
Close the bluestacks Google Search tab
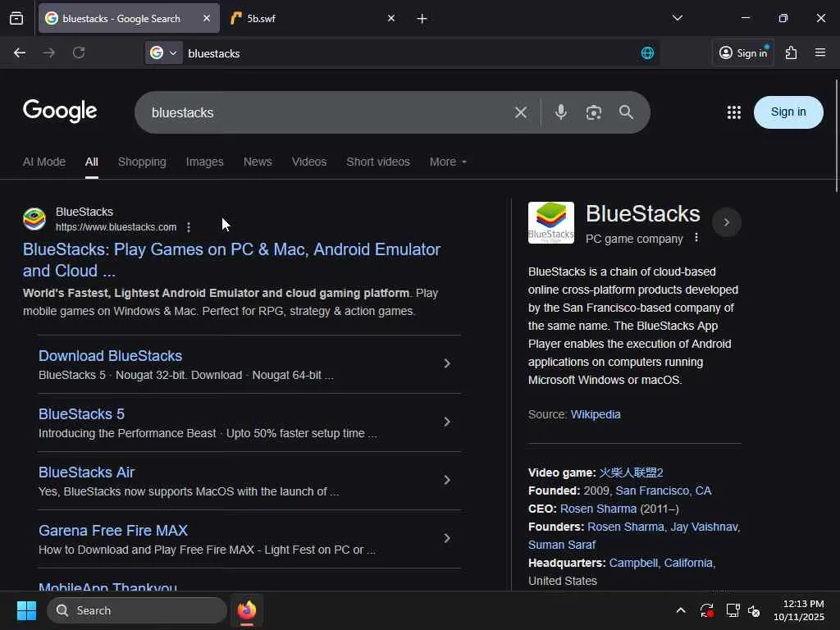click(x=206, y=18)
